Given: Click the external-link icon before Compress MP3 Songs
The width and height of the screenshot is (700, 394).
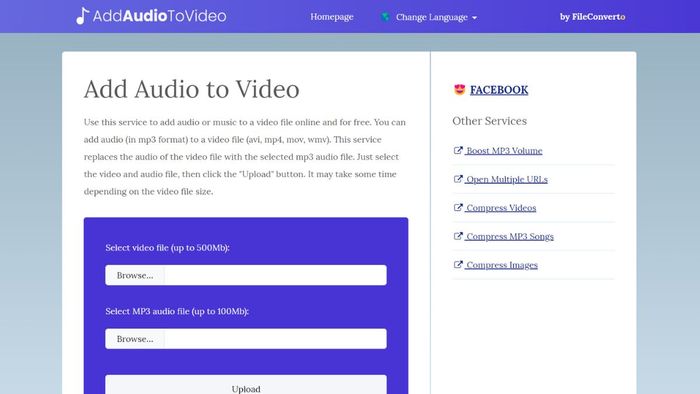Looking at the screenshot, I should click(x=458, y=236).
